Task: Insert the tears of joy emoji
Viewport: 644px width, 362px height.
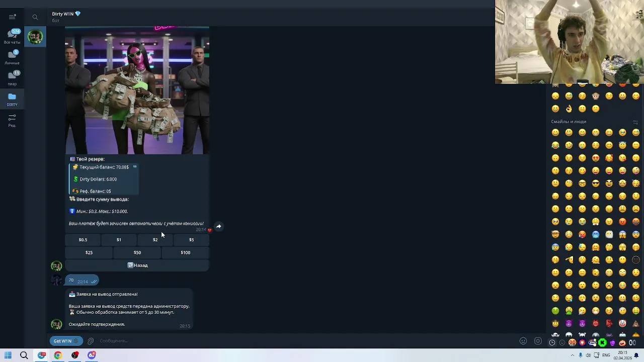Action: 555,145
